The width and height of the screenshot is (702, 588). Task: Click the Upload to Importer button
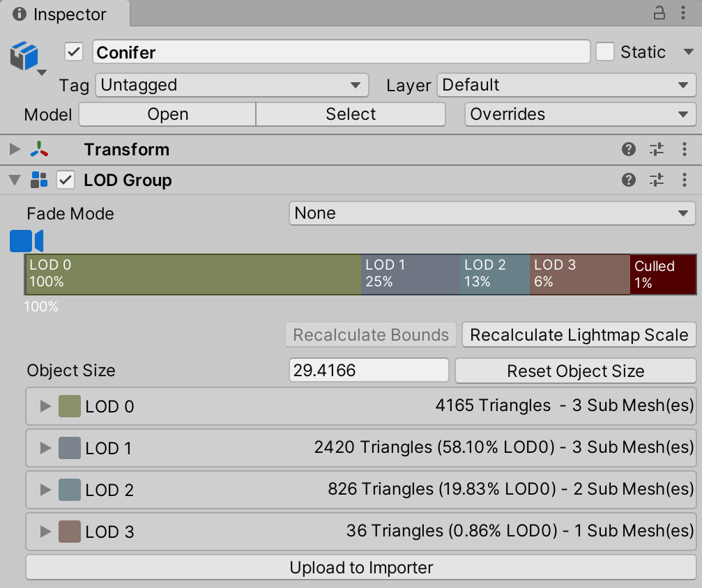click(x=361, y=566)
